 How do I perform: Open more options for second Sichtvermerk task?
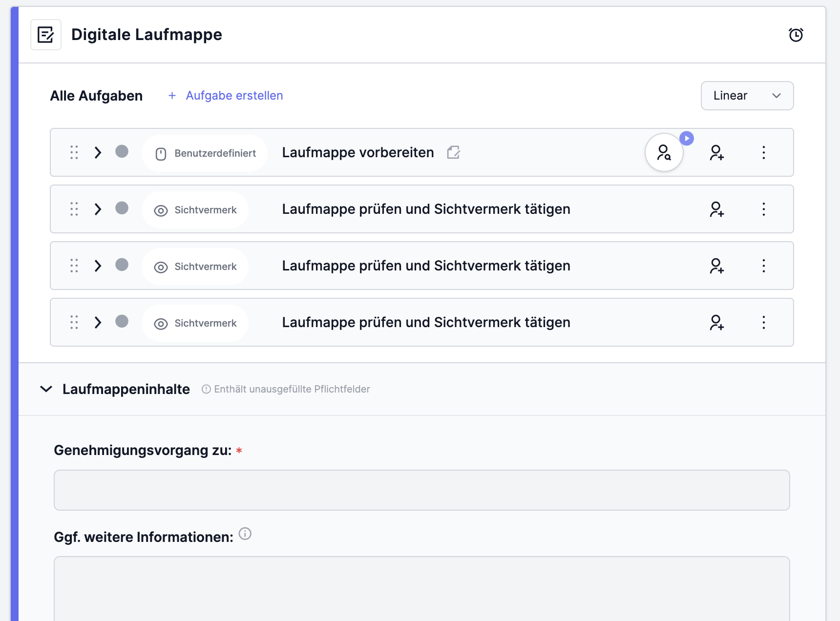[764, 266]
